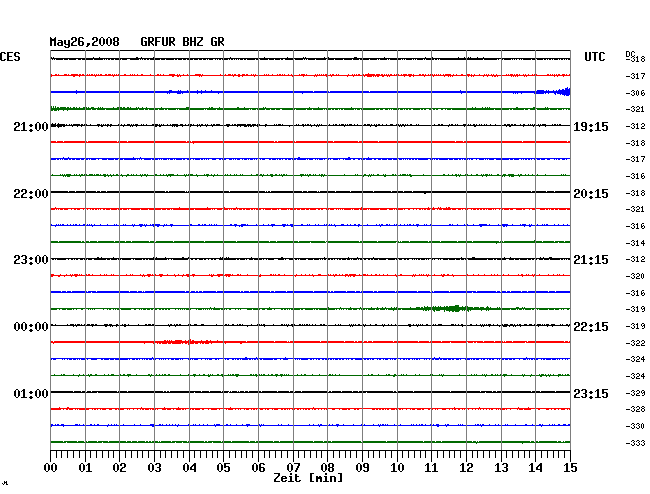The width and height of the screenshot is (650, 494).
Task: Select minute 11 on the time axis
Action: [x=431, y=468]
